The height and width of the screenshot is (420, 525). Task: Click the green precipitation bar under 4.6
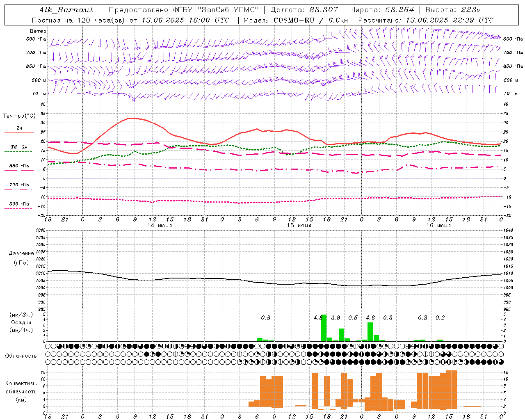(370, 332)
